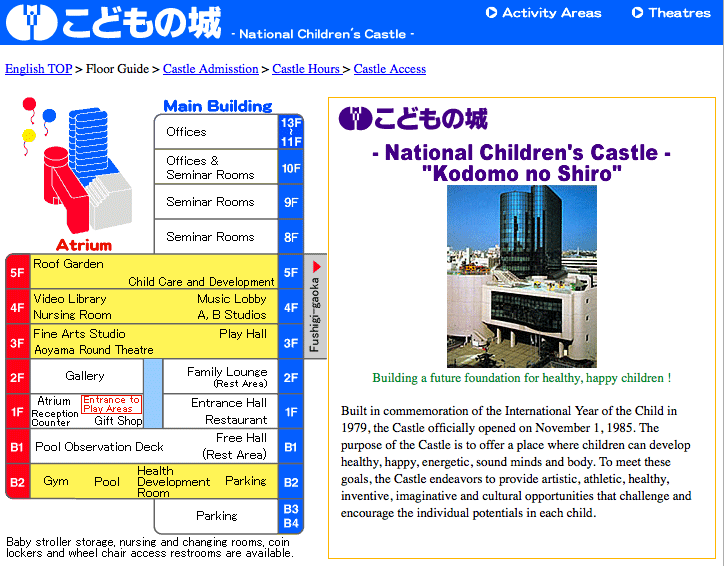The width and height of the screenshot is (724, 566).
Task: Go to Activity Areas
Action: (x=551, y=12)
